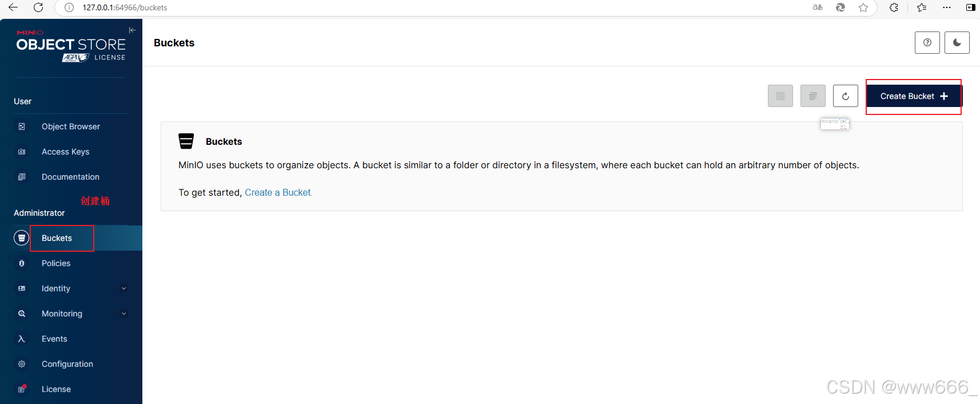This screenshot has height=404, width=980.
Task: Click the Configuration gear icon
Action: (x=22, y=364)
